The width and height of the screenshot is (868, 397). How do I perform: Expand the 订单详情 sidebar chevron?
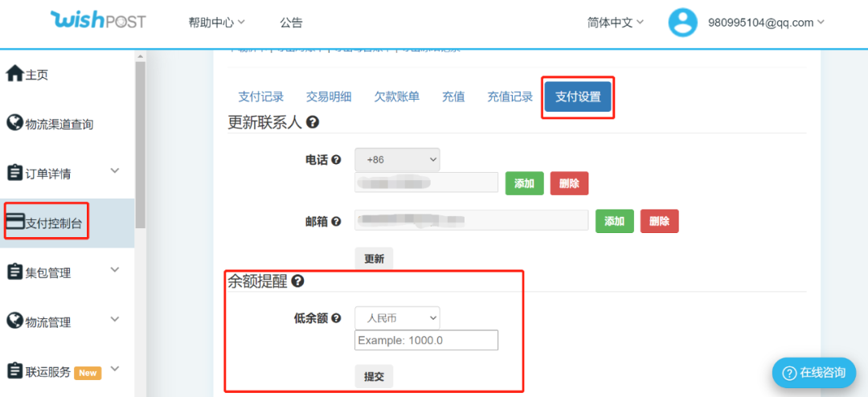click(x=115, y=170)
